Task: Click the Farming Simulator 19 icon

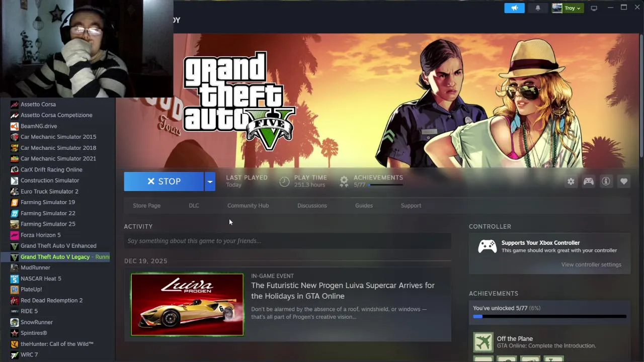Action: point(15,202)
